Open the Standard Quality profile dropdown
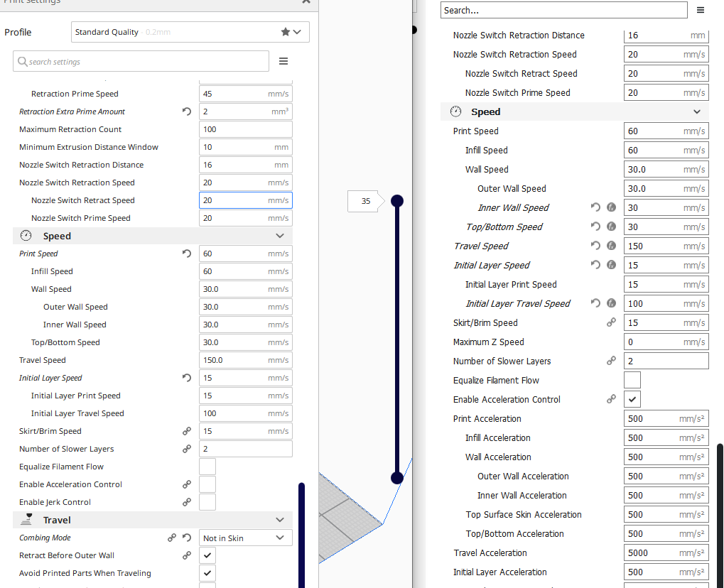 point(190,32)
